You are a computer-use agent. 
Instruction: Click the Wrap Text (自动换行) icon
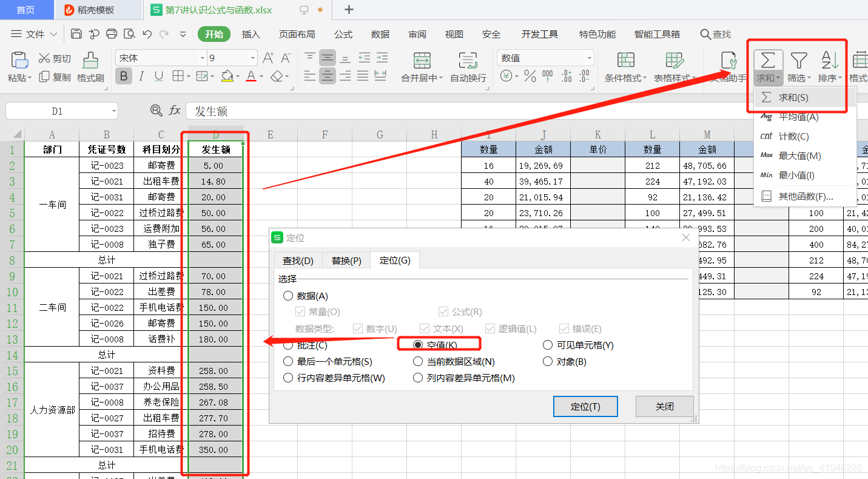468,60
